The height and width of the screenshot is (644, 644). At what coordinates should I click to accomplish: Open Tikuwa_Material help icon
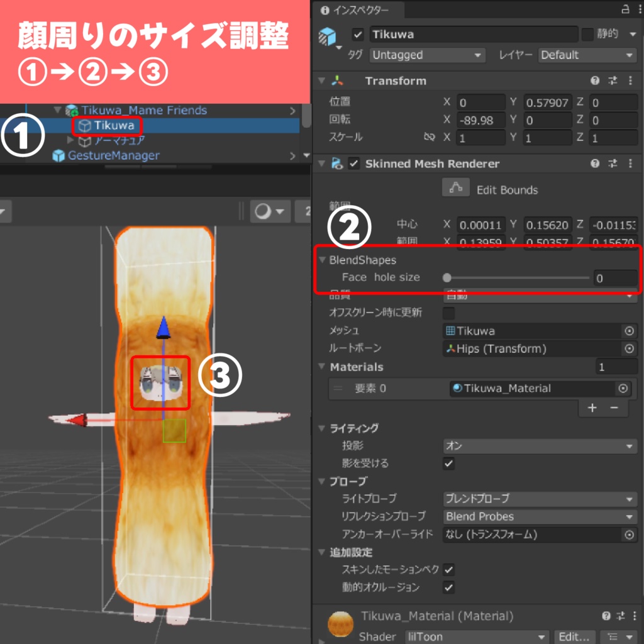pyautogui.click(x=606, y=616)
